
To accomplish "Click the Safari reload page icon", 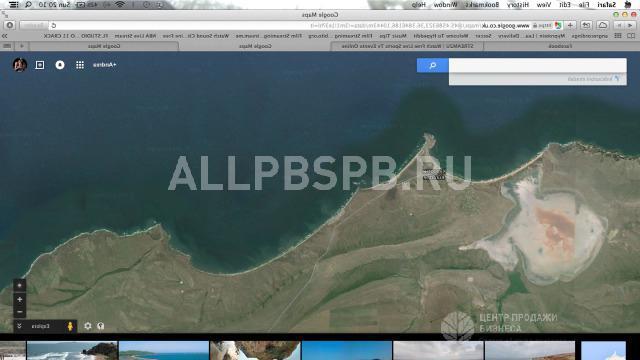I will click(x=53, y=25).
